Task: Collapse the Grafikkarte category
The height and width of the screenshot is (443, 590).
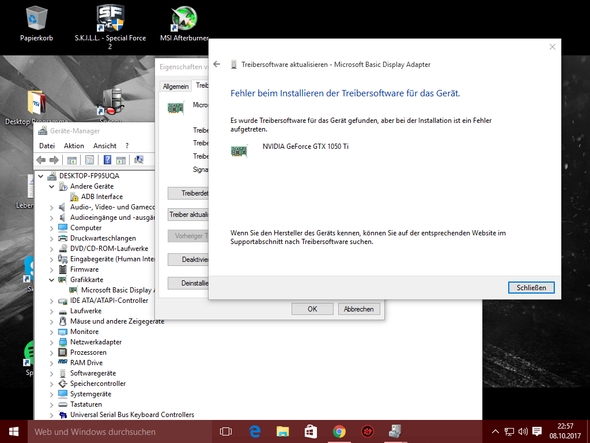Action: (x=52, y=280)
